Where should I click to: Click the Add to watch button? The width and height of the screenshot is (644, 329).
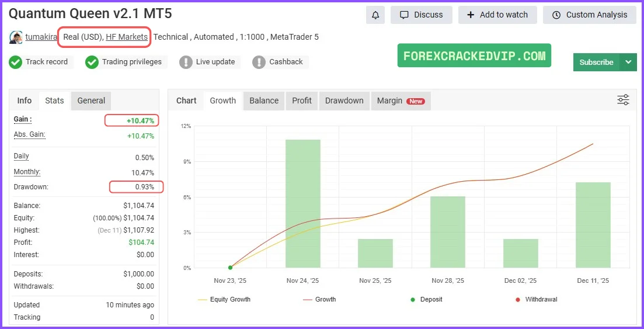[x=497, y=15]
